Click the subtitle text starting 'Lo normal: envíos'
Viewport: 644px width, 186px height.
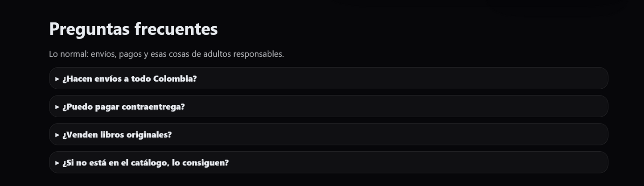pos(166,54)
